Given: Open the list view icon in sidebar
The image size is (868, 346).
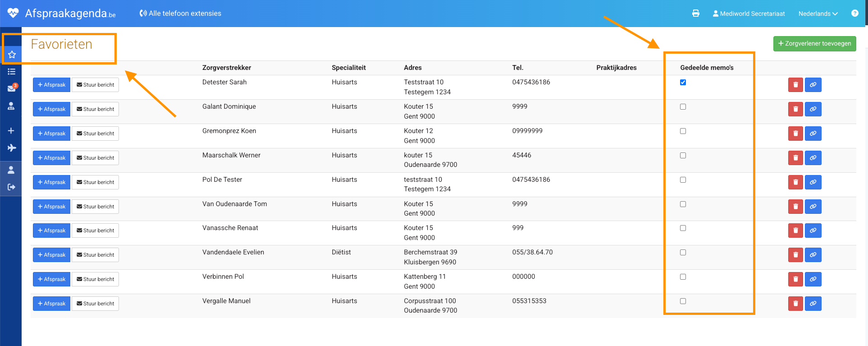Looking at the screenshot, I should pyautogui.click(x=12, y=72).
